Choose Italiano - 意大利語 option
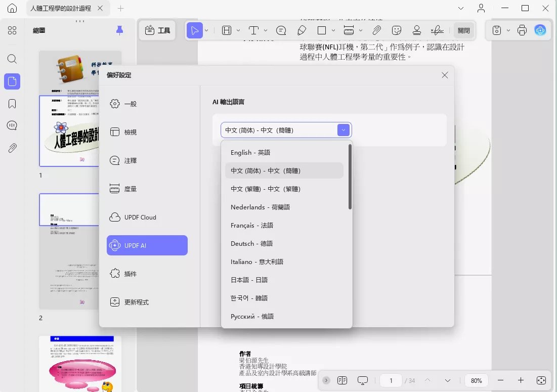The image size is (557, 392). [284, 262]
